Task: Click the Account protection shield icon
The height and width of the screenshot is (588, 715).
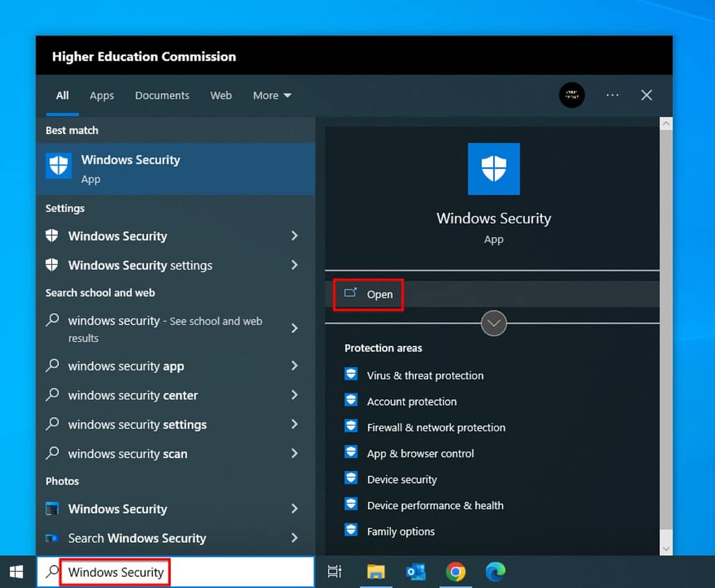Action: [x=351, y=400]
